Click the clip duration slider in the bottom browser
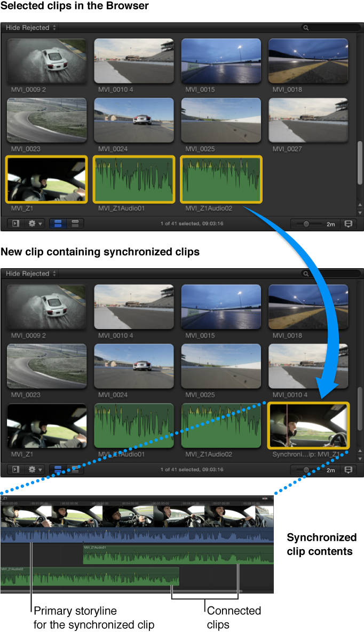 308,470
